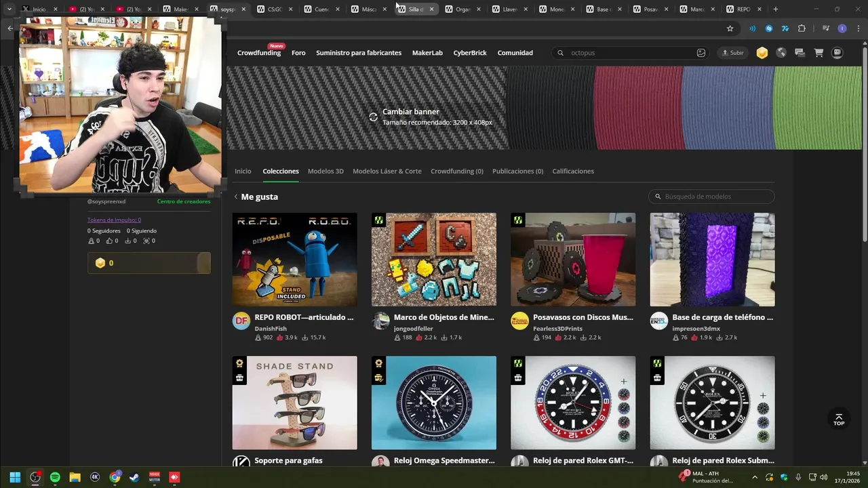This screenshot has height=488, width=868.
Task: Open the Rolex Submariner clock thumbnail
Action: 712,403
